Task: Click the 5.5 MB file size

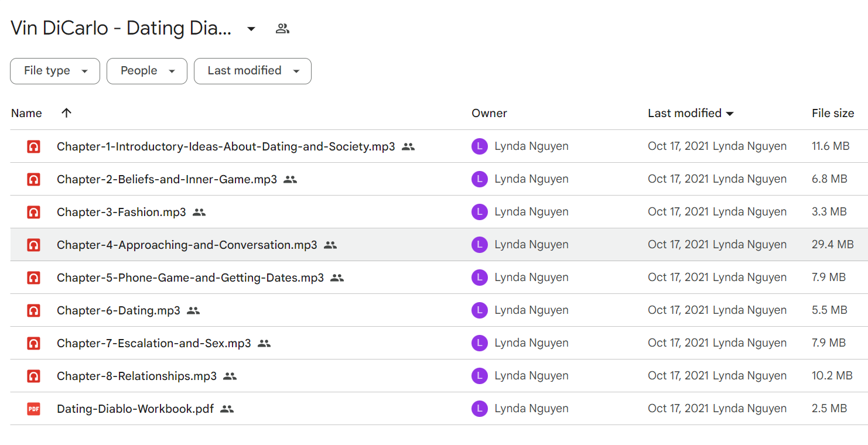Action: click(x=829, y=310)
